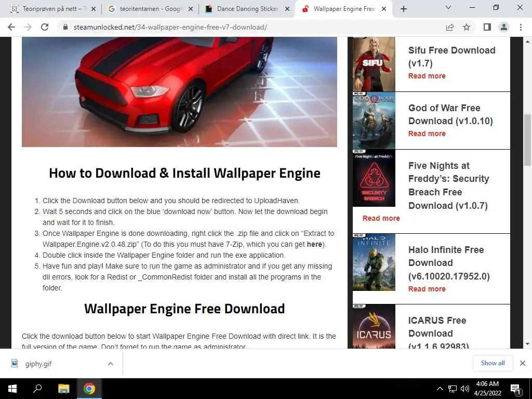Screen dimensions: 532x399
Task: Click the browser forward arrow
Action: (28, 27)
